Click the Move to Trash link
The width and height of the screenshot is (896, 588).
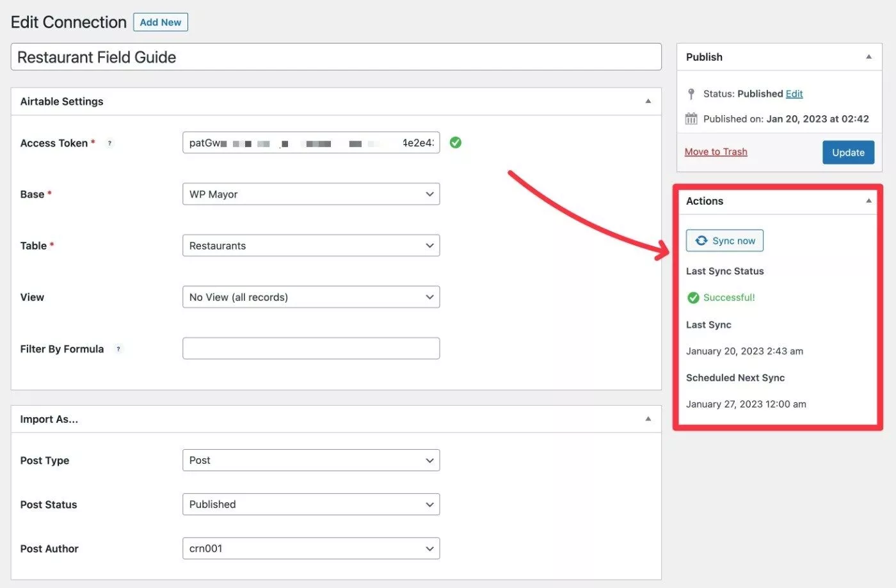click(716, 152)
